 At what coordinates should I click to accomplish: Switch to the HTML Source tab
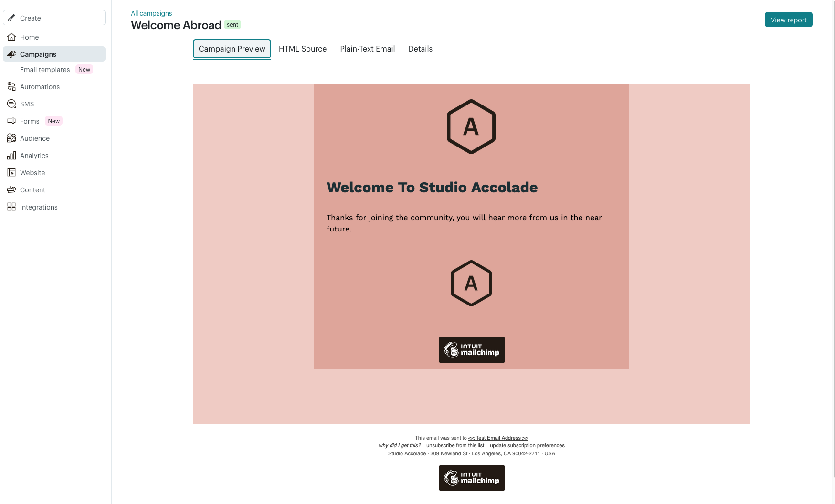(303, 49)
